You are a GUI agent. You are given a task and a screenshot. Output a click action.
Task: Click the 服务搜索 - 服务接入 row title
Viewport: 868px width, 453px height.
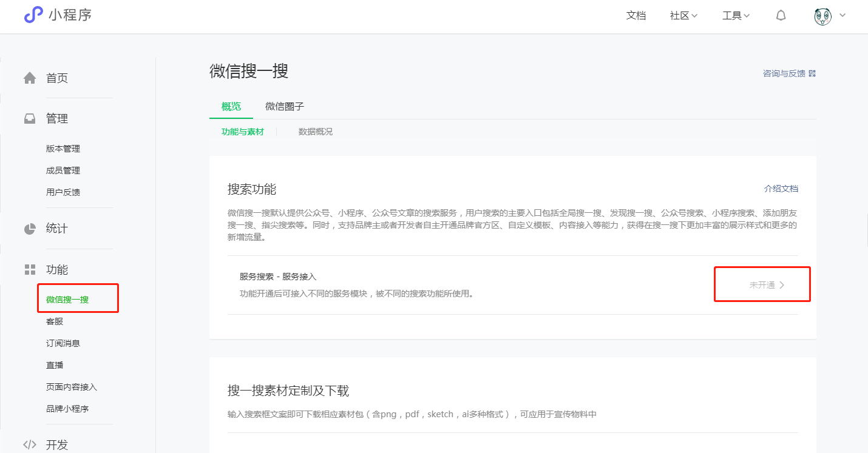coord(278,277)
